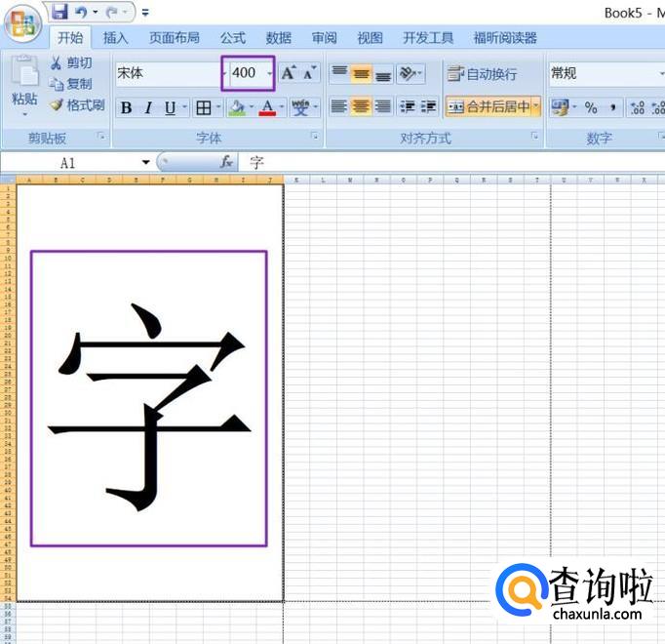Align text to the right

(x=383, y=106)
